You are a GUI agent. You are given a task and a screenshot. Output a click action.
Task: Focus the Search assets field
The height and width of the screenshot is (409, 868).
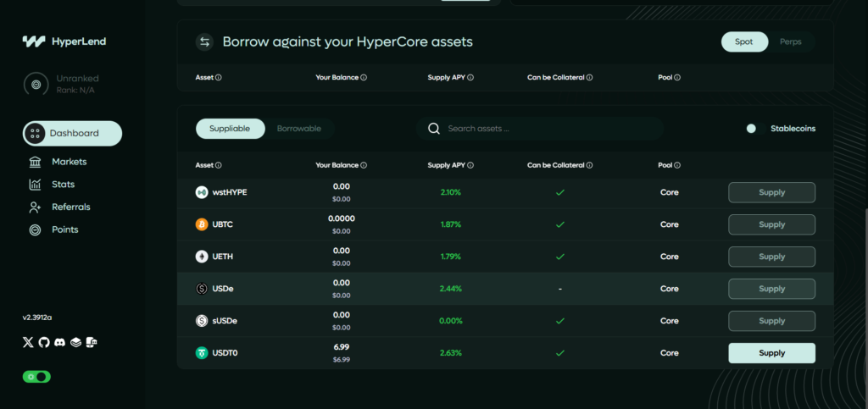pos(540,129)
